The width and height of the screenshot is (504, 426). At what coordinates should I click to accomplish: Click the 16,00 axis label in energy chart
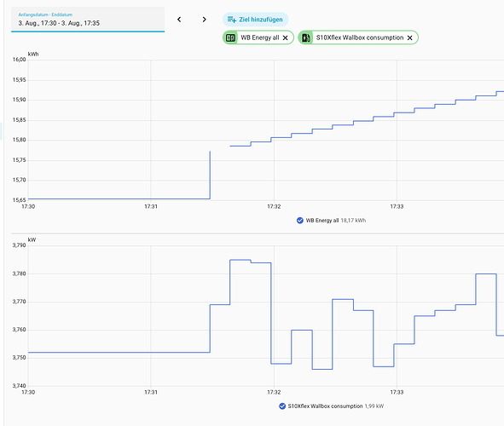pos(19,60)
